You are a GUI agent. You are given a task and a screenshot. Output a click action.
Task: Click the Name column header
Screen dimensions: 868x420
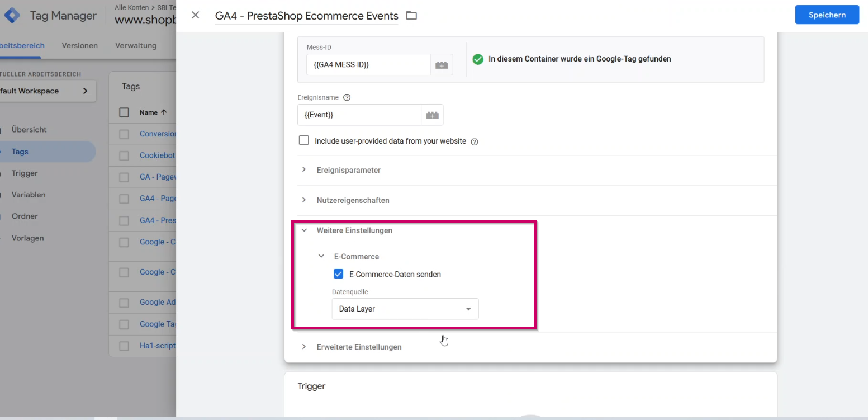pos(149,112)
